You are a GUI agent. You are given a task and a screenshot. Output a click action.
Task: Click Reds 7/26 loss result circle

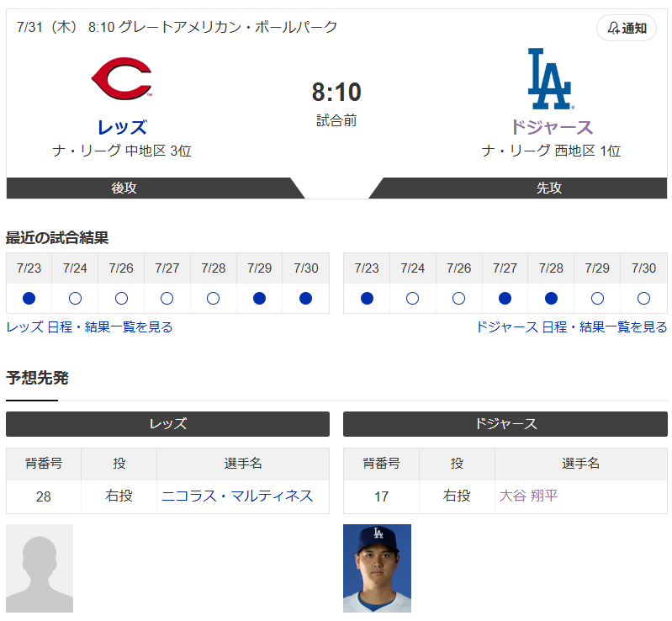click(x=121, y=298)
